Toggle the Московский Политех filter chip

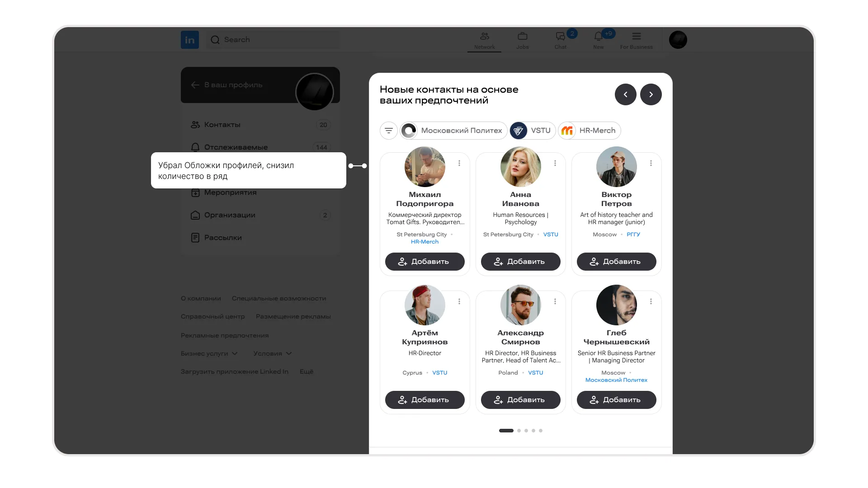pos(453,131)
